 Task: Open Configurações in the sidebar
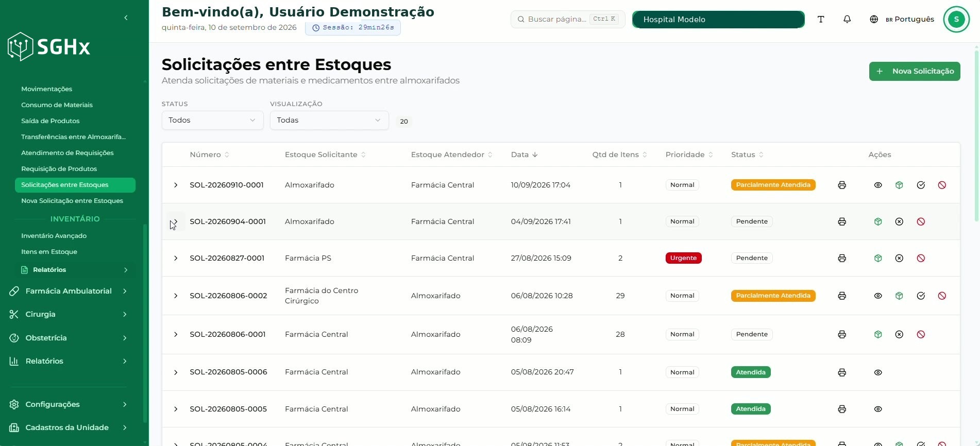point(69,404)
